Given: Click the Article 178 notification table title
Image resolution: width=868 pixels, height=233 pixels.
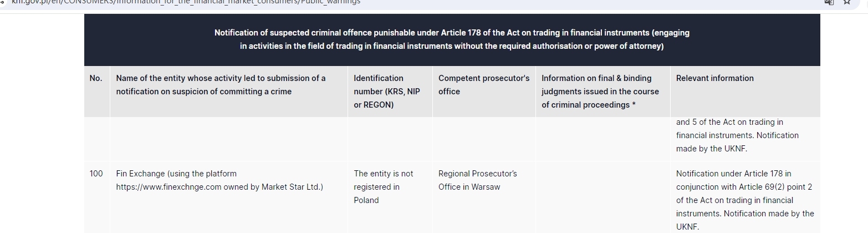Looking at the screenshot, I should coord(452,39).
